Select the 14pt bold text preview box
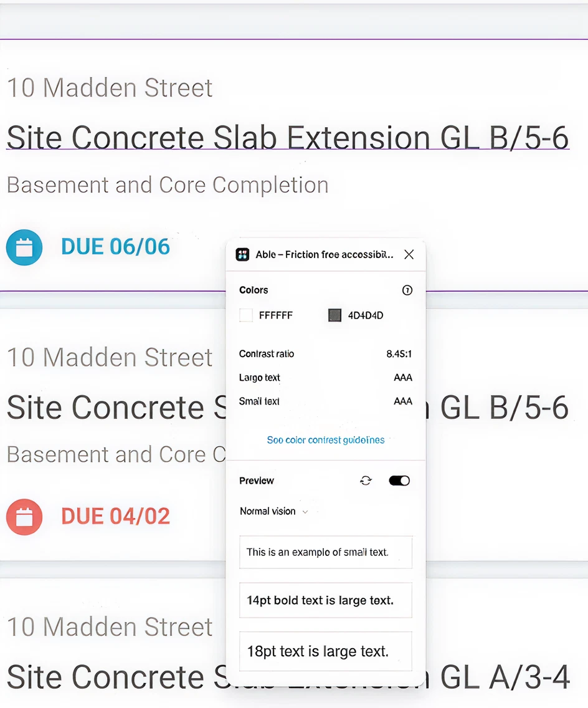The height and width of the screenshot is (708, 588). point(326,600)
